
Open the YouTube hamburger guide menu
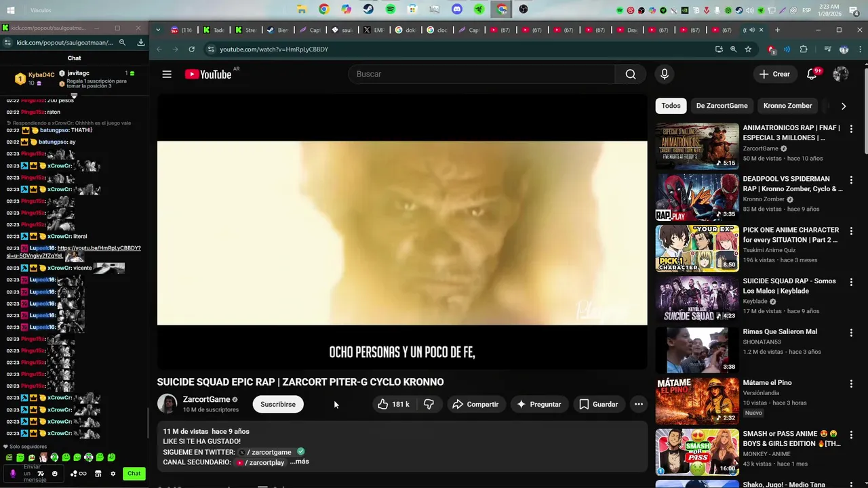[167, 74]
